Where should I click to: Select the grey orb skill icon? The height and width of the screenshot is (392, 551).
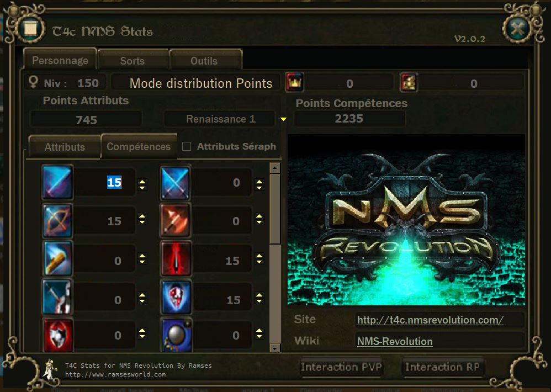(176, 335)
